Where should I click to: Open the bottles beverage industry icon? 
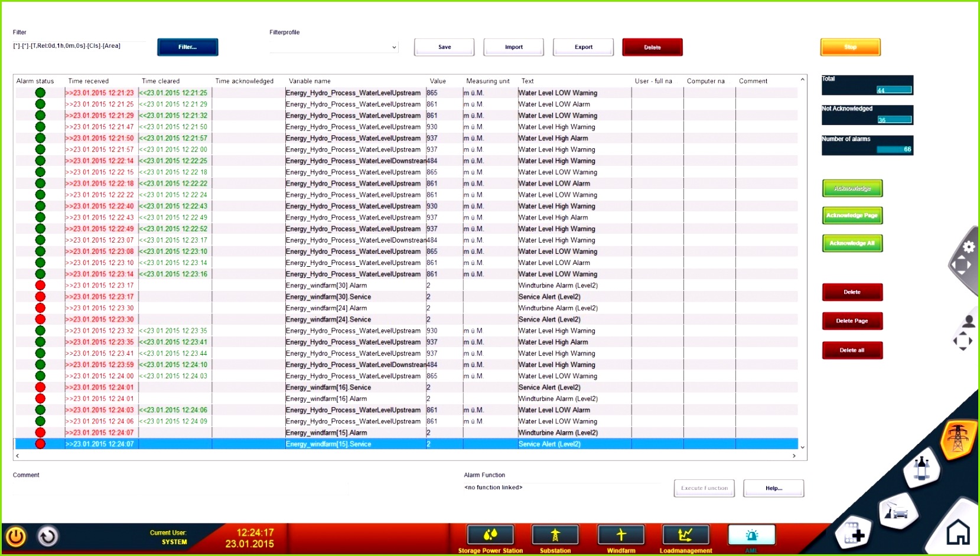pos(922,469)
